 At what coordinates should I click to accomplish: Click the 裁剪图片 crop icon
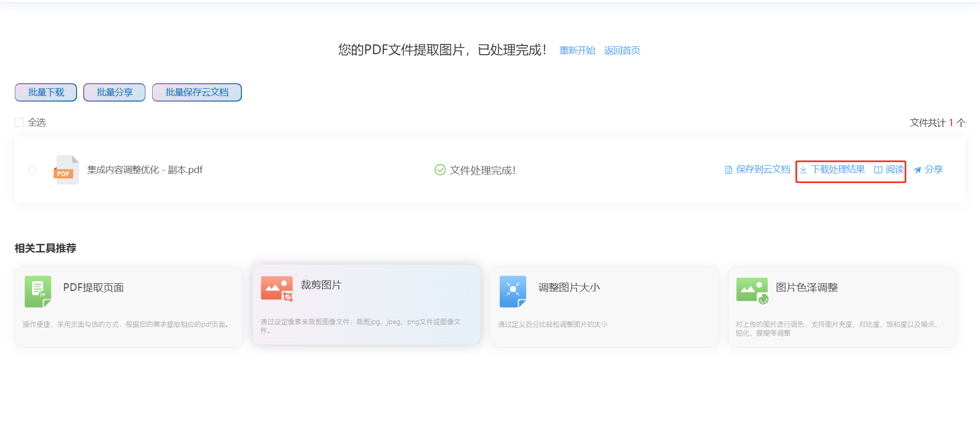coord(277,289)
